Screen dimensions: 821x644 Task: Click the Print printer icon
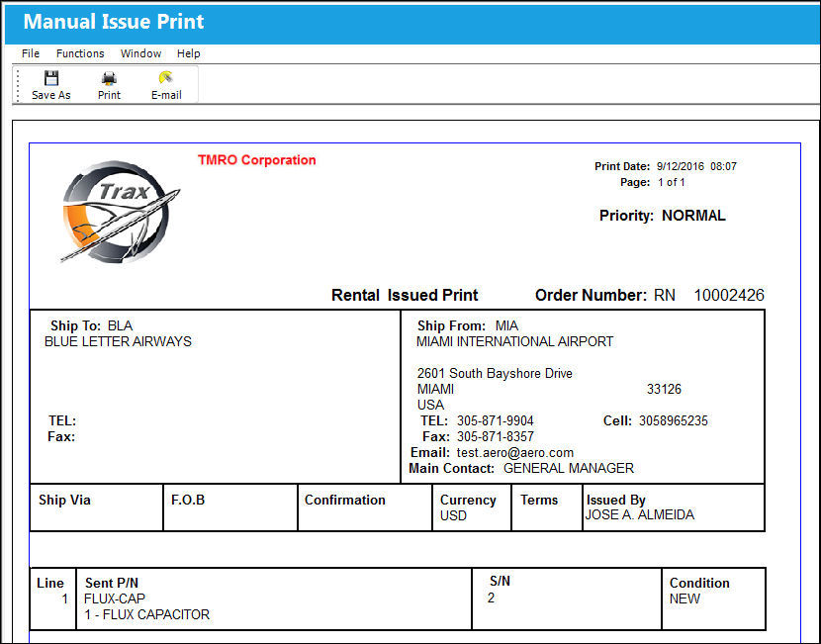point(109,78)
